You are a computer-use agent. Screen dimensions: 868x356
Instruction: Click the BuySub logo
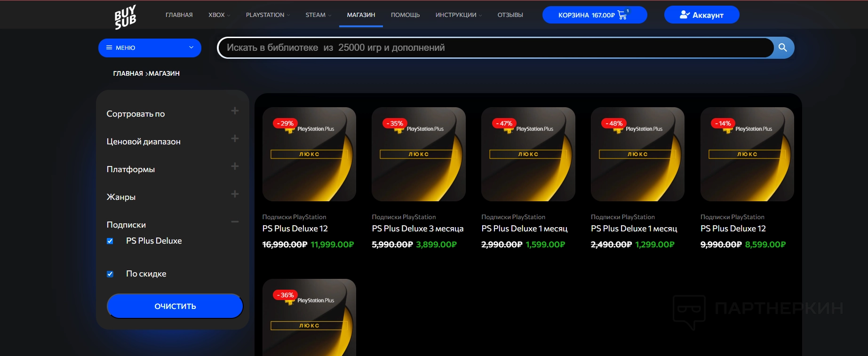125,17
